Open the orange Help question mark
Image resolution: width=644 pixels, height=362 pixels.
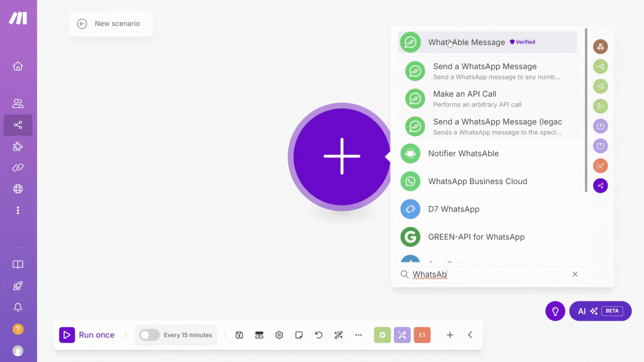(18, 329)
